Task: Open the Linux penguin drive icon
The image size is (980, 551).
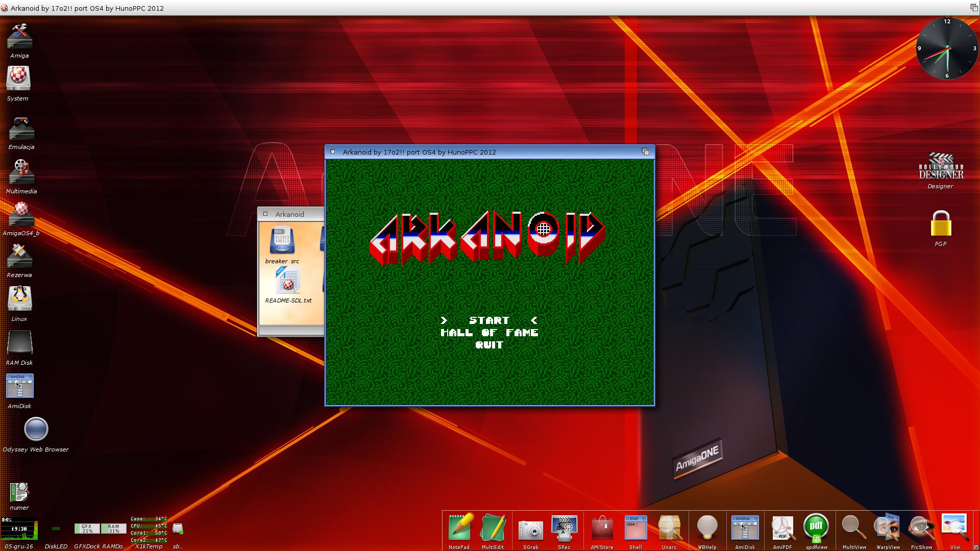Action: click(x=19, y=298)
